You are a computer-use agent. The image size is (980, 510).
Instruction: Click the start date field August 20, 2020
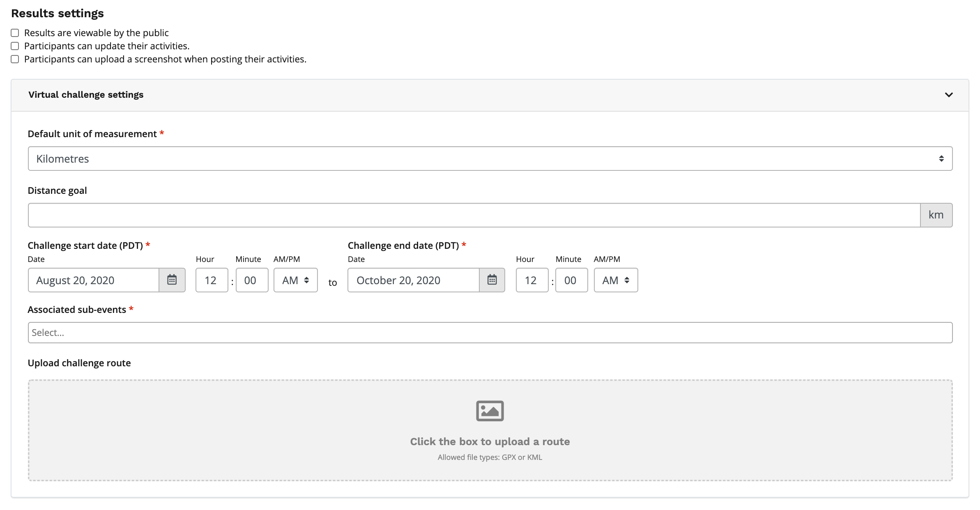pyautogui.click(x=94, y=280)
